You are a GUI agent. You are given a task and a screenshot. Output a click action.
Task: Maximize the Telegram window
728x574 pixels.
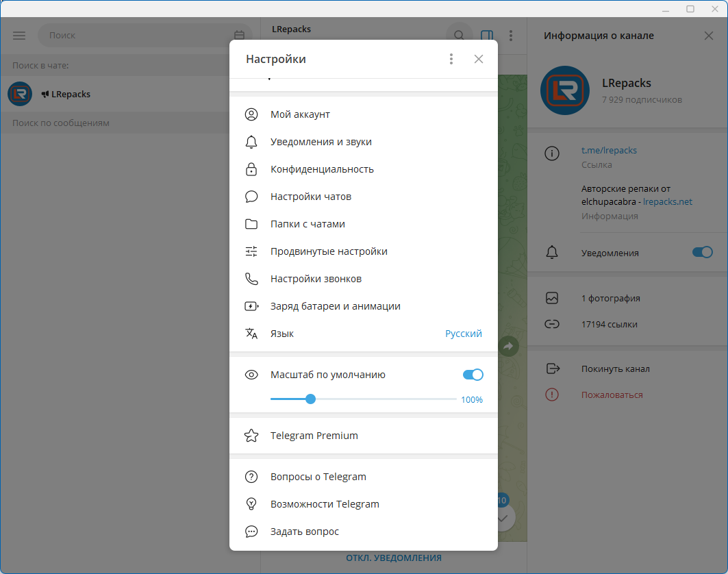[x=690, y=9]
